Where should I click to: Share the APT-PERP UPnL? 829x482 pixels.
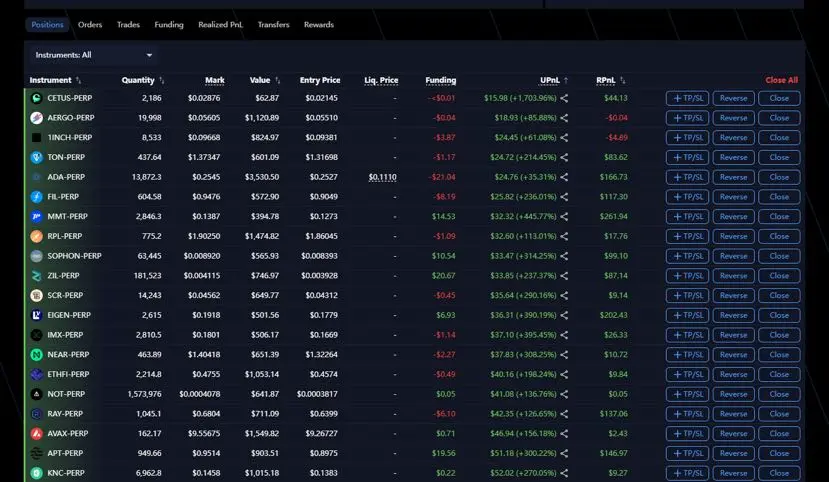[x=564, y=453]
